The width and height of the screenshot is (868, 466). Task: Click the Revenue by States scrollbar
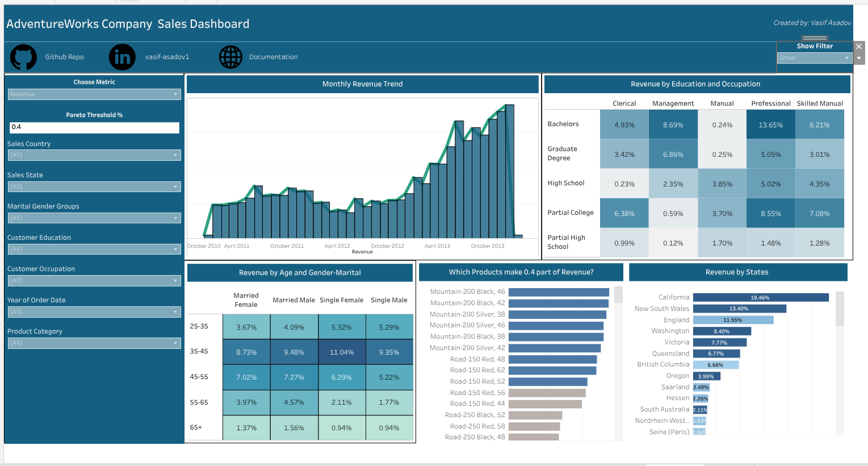840,309
